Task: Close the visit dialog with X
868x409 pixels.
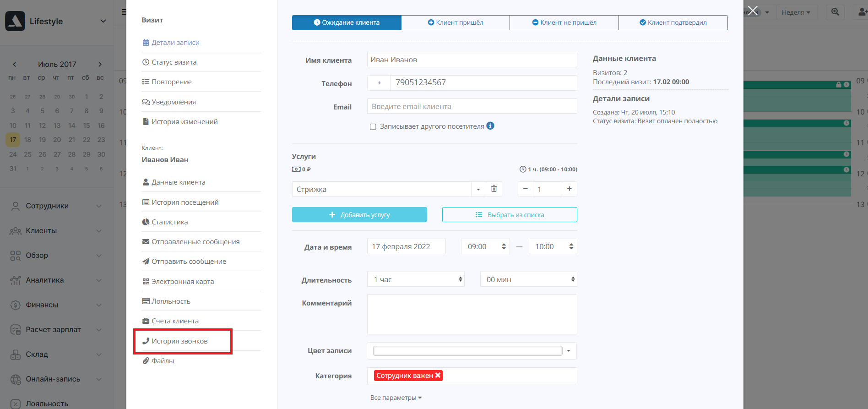Action: coord(753,11)
